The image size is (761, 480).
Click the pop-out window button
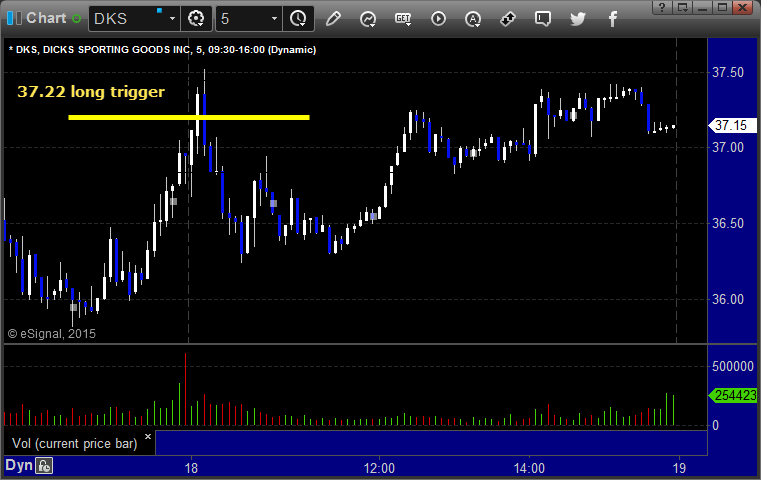tap(682, 7)
